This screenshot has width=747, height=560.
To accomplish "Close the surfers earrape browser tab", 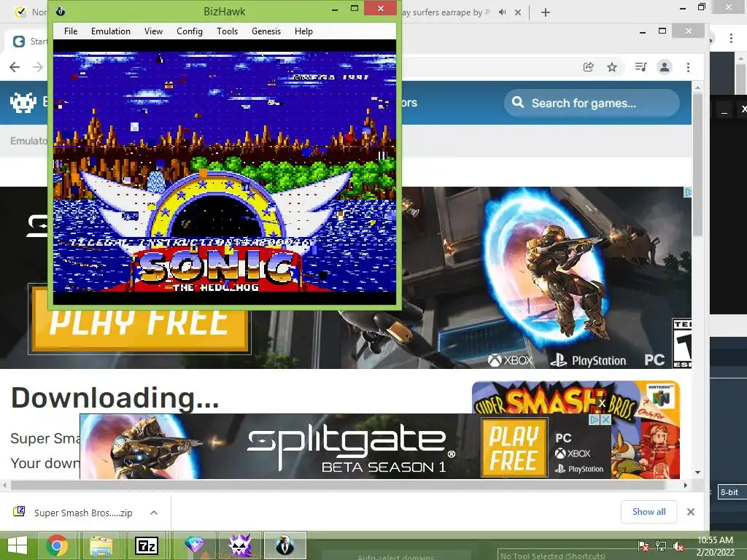I will click(x=518, y=12).
